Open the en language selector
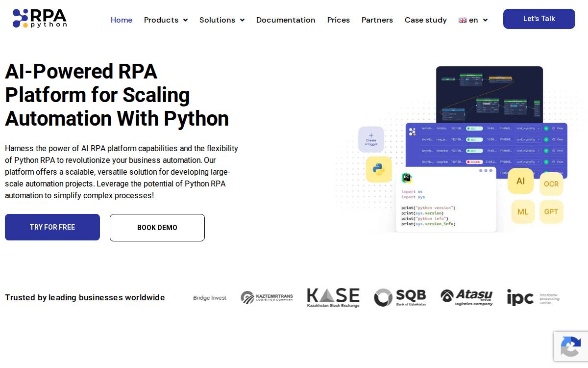 (473, 20)
